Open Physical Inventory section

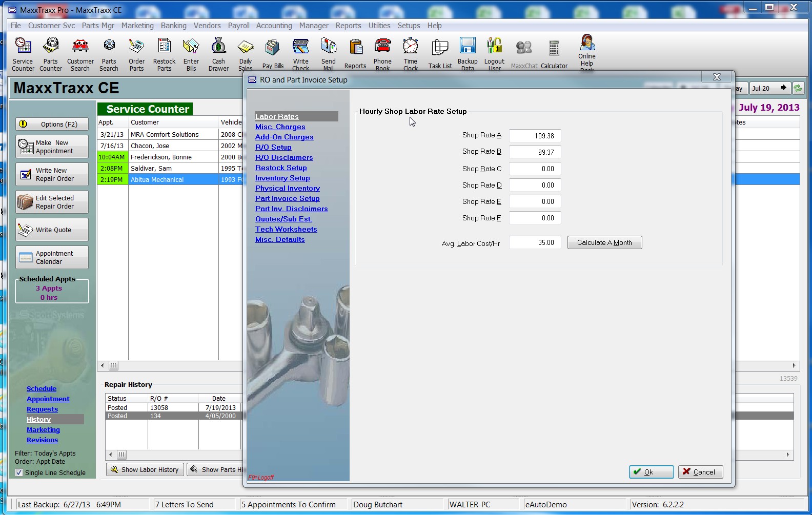point(287,188)
